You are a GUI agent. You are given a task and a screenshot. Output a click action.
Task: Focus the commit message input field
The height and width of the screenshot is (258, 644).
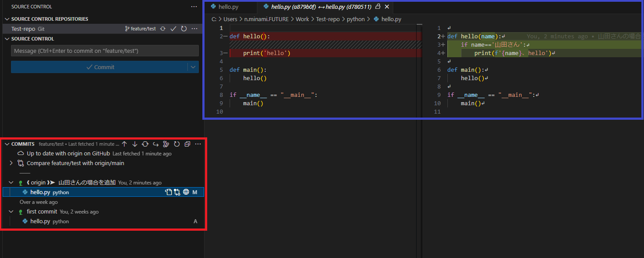click(x=105, y=50)
